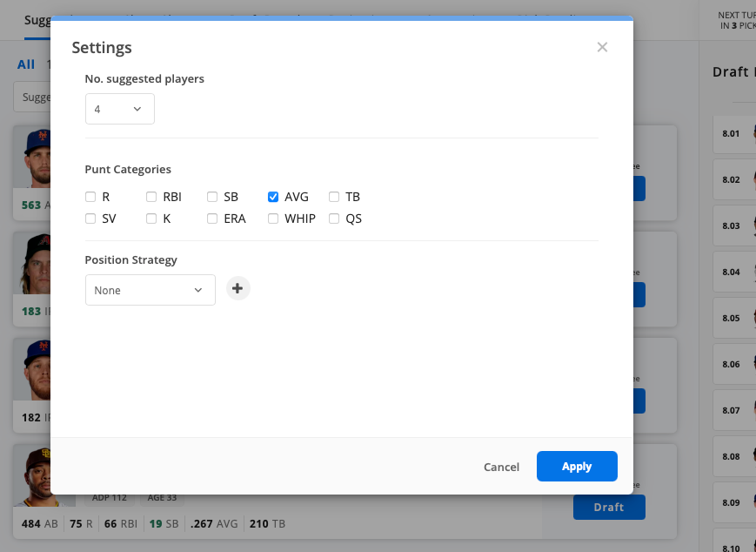
Task: Click the Padres player photo thumbnail
Action: click(32, 475)
